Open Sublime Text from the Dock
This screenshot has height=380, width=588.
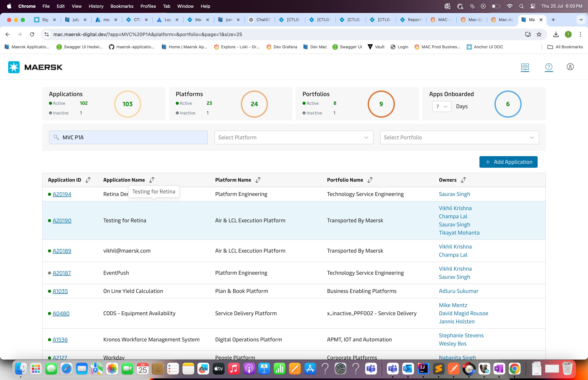(x=438, y=369)
